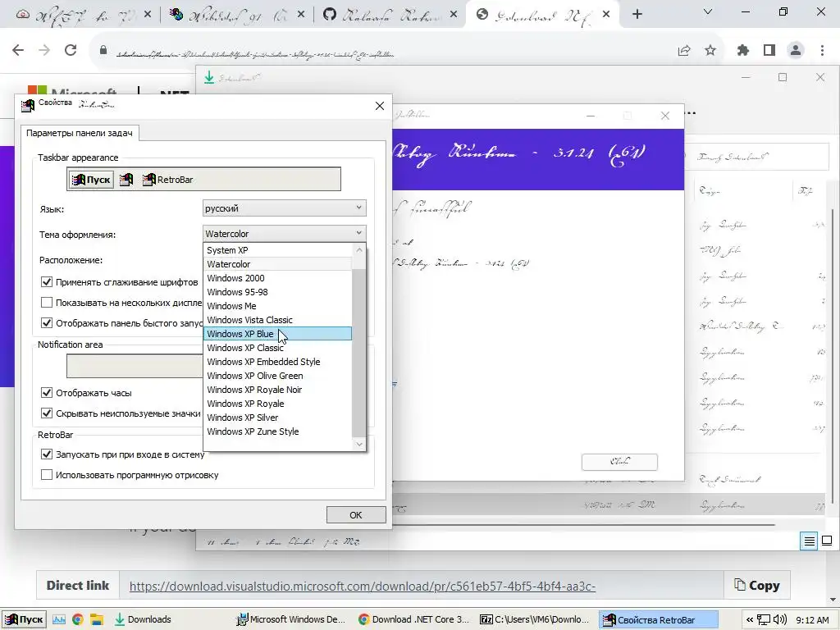Screen dimensions: 840x630
Task: Open file explorer folder icon in quick launch
Action: tap(97, 620)
